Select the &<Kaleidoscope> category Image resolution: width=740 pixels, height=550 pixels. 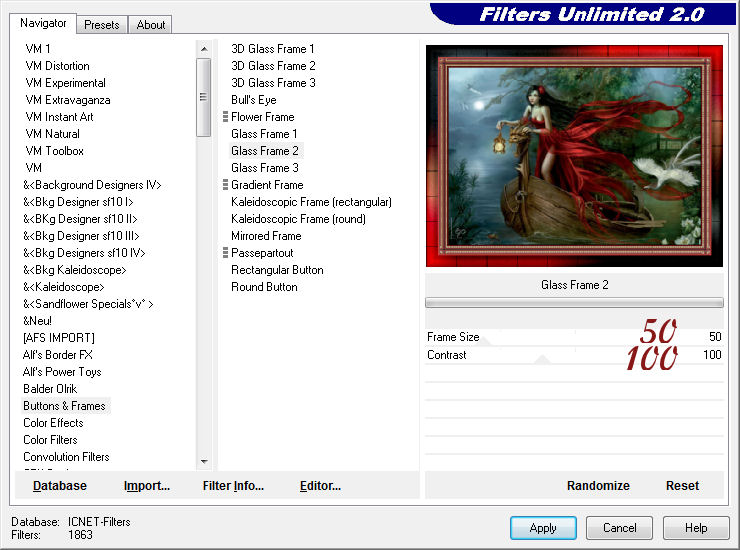click(x=63, y=287)
